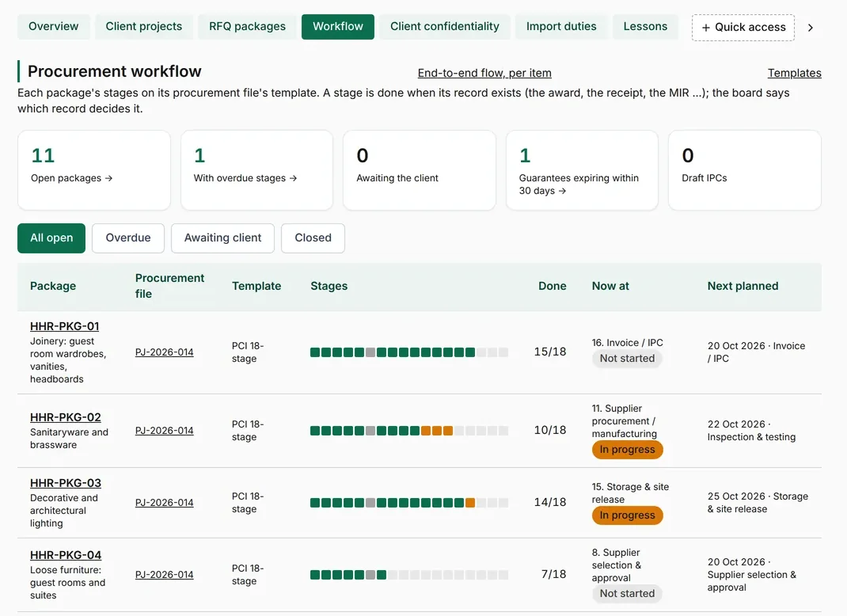Viewport: 847px width, 616px height.
Task: Click the Package column header
Action: pyautogui.click(x=53, y=286)
